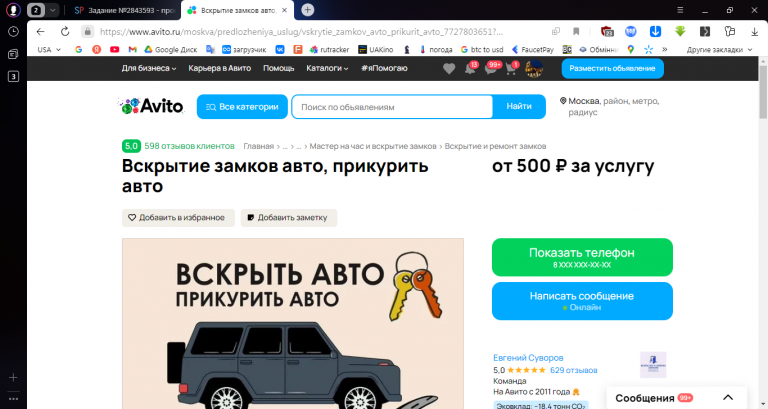Expand the Каталоги dropdown menu
The image size is (768, 409).
tap(327, 69)
